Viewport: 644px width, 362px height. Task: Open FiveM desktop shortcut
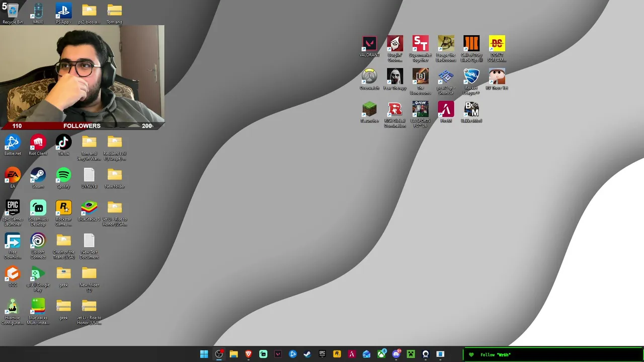click(446, 112)
